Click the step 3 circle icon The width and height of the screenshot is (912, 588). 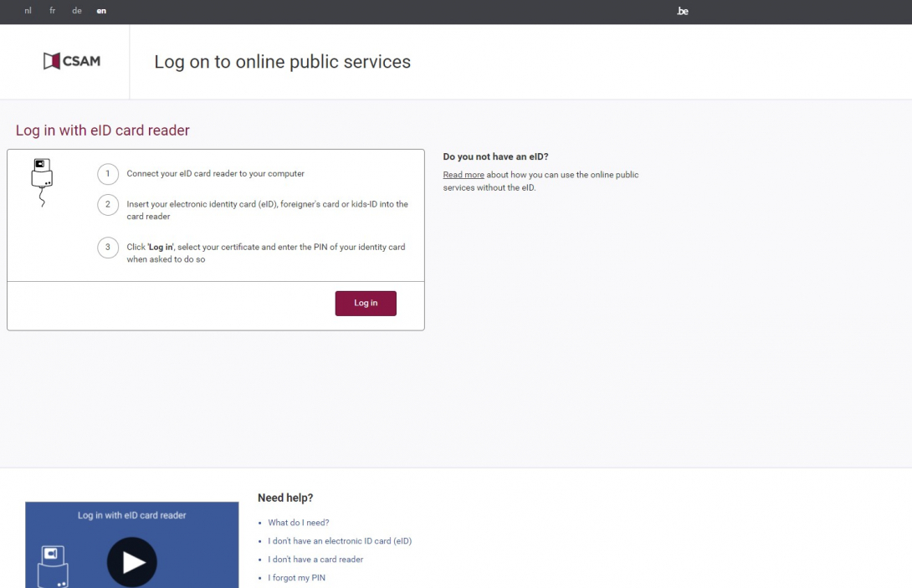tap(108, 248)
